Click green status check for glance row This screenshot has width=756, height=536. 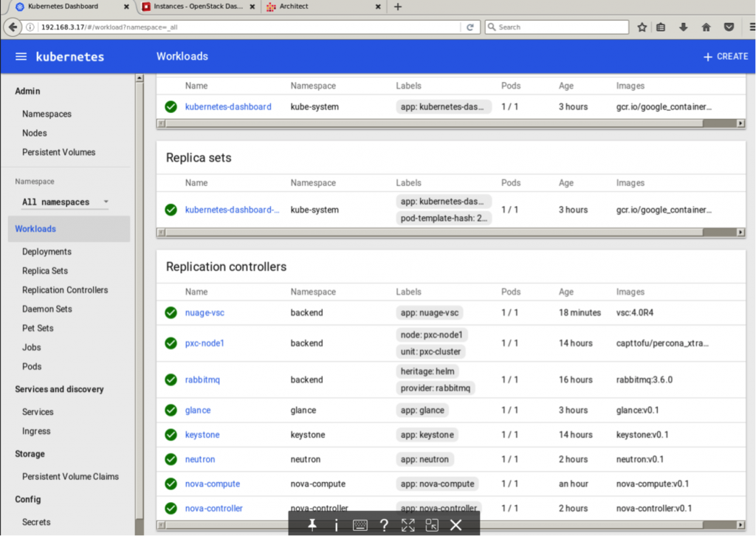pyautogui.click(x=171, y=410)
